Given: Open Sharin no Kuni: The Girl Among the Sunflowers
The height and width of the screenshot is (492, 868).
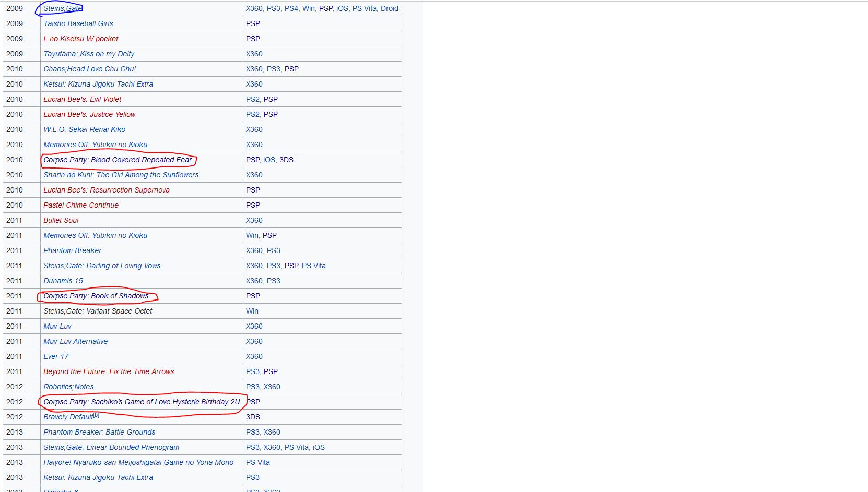Looking at the screenshot, I should click(x=121, y=175).
